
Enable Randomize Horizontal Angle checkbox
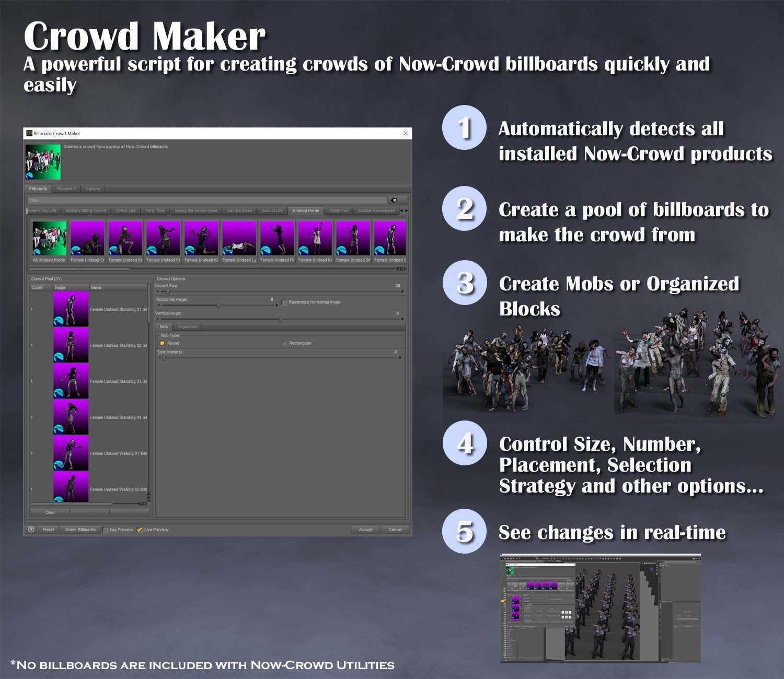pyautogui.click(x=284, y=302)
